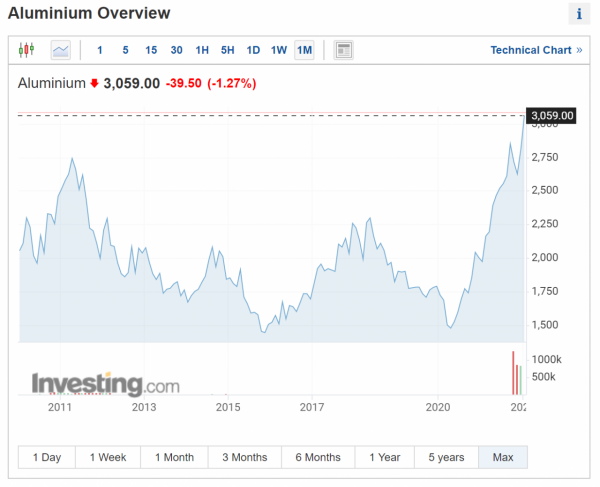The width and height of the screenshot is (600, 487).
Task: Select the 1-minute interval
Action: 99,50
